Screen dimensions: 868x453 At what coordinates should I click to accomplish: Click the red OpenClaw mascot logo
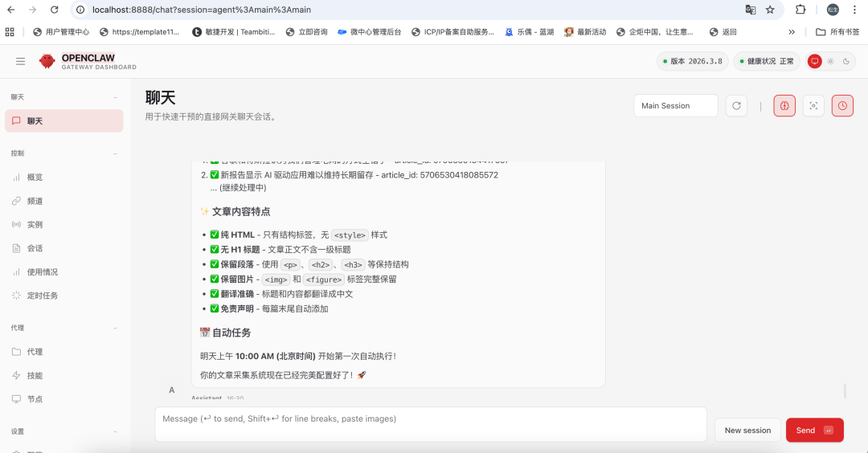point(47,61)
